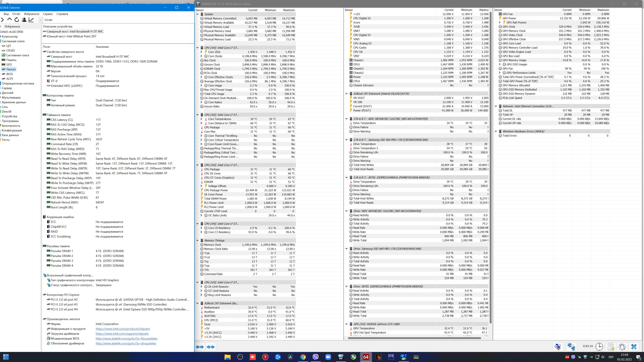This screenshot has height=362, width=644.
Task: Open the AIDA64 sensor graph icon
Action: click(x=31, y=20)
